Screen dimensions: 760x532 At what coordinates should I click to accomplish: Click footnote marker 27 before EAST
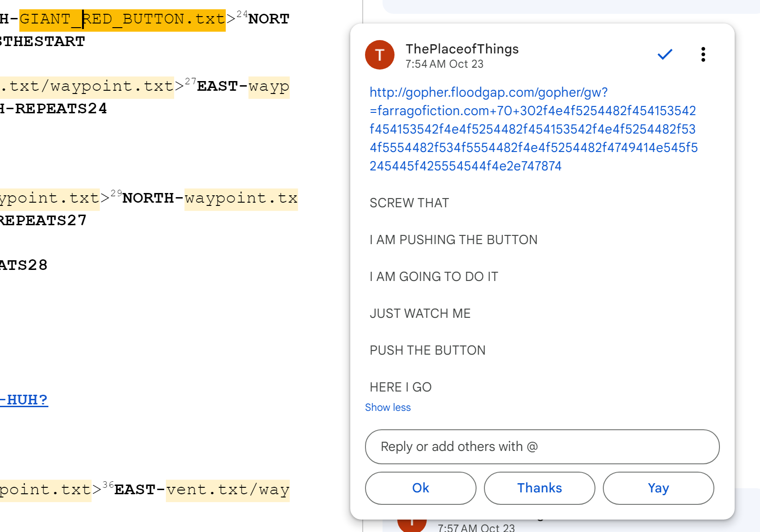click(190, 82)
